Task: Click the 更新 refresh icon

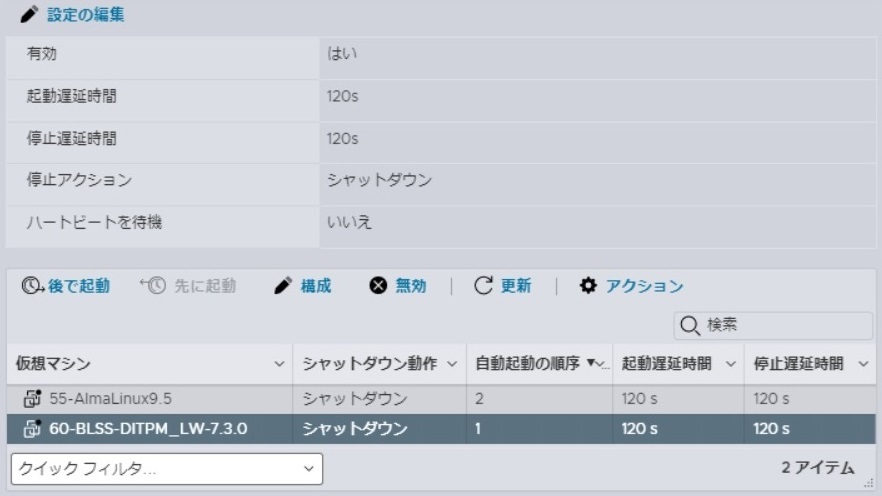Action: coord(484,286)
